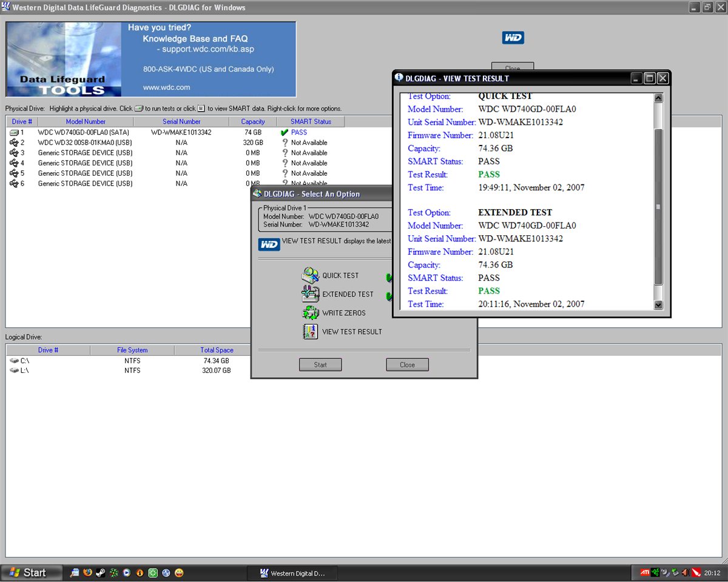Open the Windows Start menu

pos(32,572)
